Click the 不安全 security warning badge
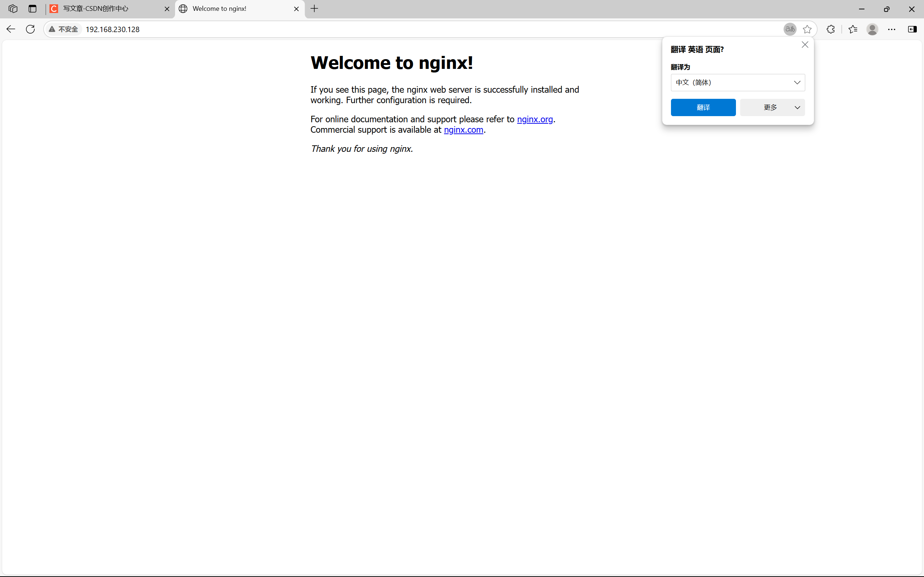The width and height of the screenshot is (924, 577). tap(64, 29)
